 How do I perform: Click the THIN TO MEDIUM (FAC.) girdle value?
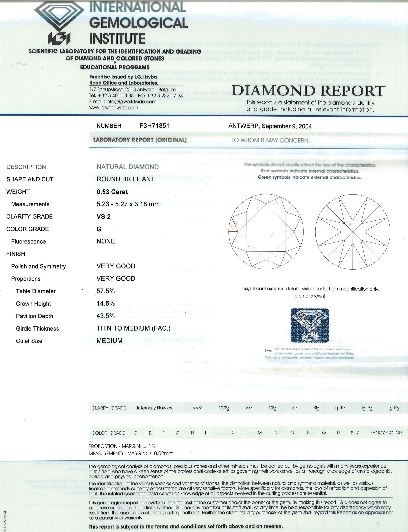133,328
